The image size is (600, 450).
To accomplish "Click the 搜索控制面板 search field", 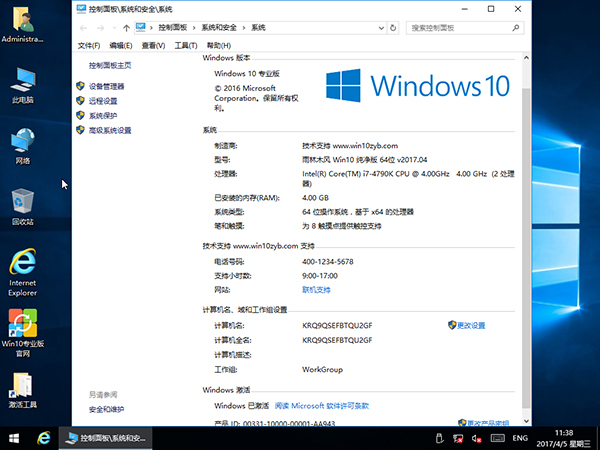I will pos(460,28).
